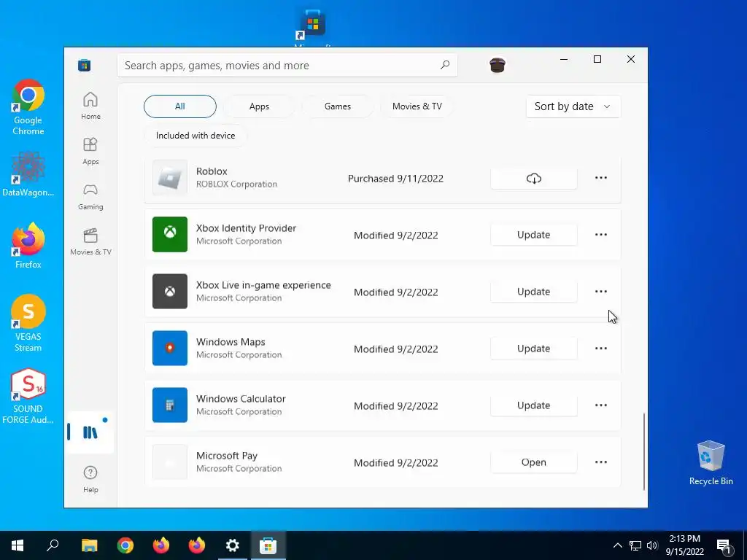Open Movies & TV in the sidebar
The width and height of the screenshot is (747, 560).
tap(90, 241)
